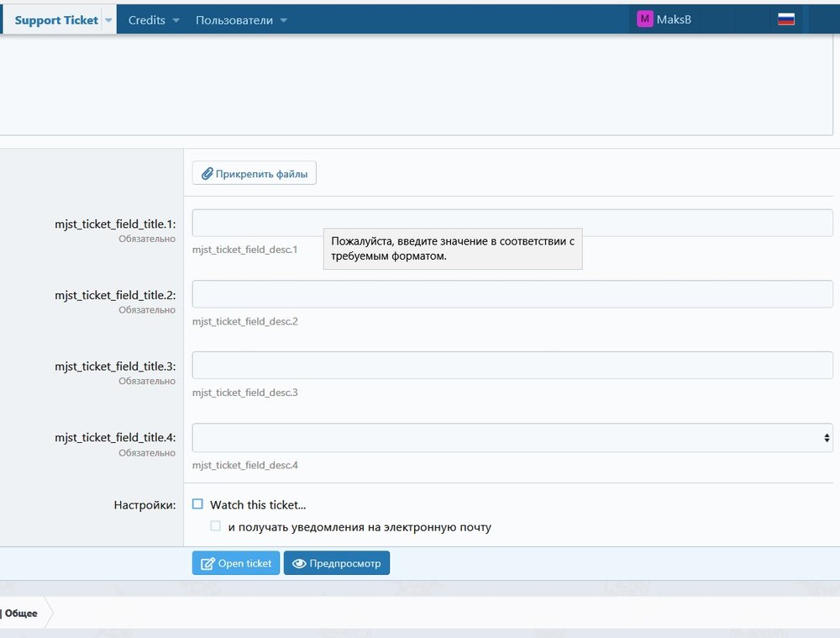Go to the Общее breadcrumb link
840x638 pixels.
(20, 614)
